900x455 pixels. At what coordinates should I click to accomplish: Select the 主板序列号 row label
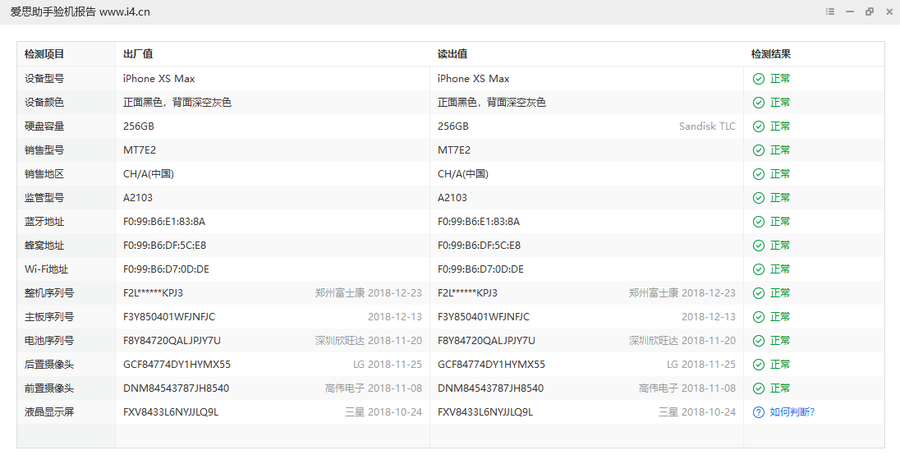click(x=49, y=317)
